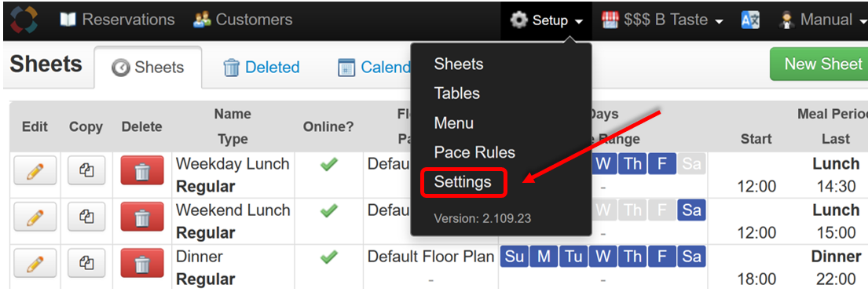
Task: Delete the Weekday Lunch sheet
Action: tap(142, 170)
